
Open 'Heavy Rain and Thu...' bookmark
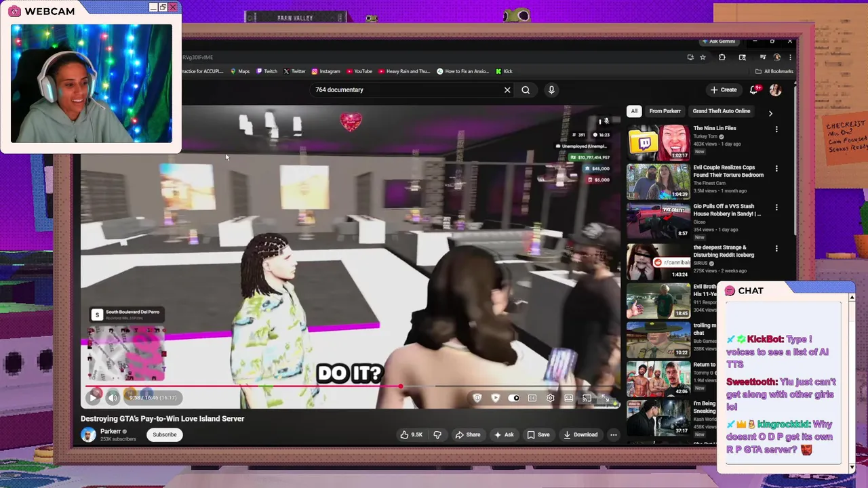404,71
